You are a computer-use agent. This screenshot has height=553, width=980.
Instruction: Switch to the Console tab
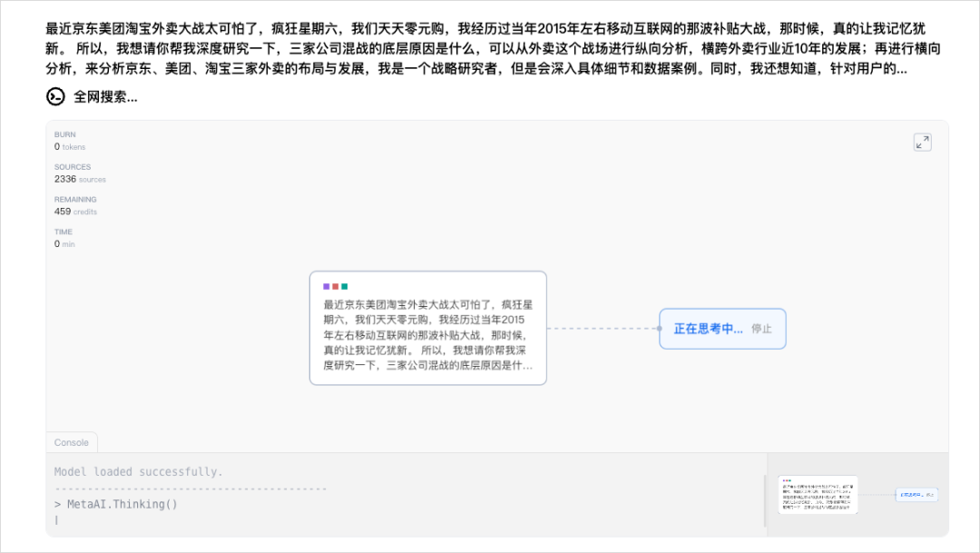[72, 442]
